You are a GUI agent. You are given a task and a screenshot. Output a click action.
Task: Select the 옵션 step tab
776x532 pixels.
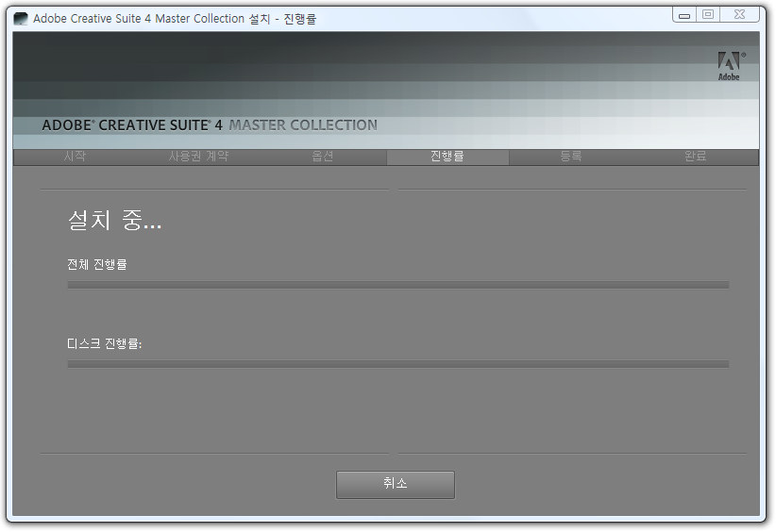point(323,157)
